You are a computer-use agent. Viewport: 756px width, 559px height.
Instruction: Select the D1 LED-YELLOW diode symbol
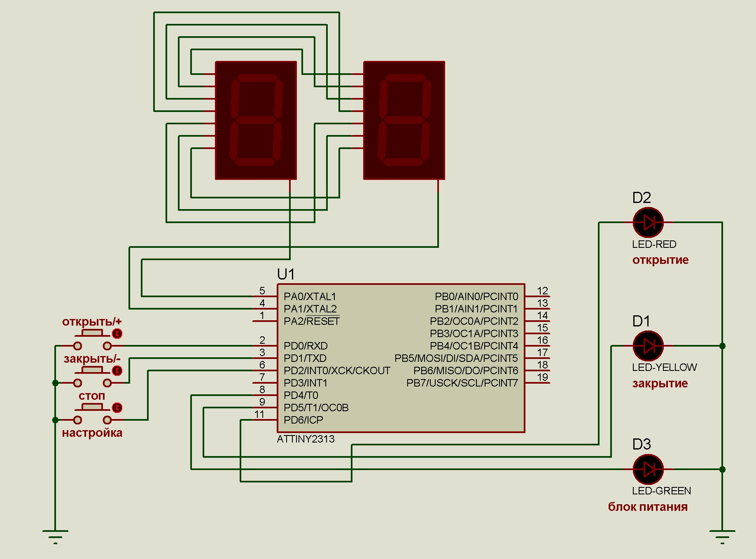coord(648,346)
